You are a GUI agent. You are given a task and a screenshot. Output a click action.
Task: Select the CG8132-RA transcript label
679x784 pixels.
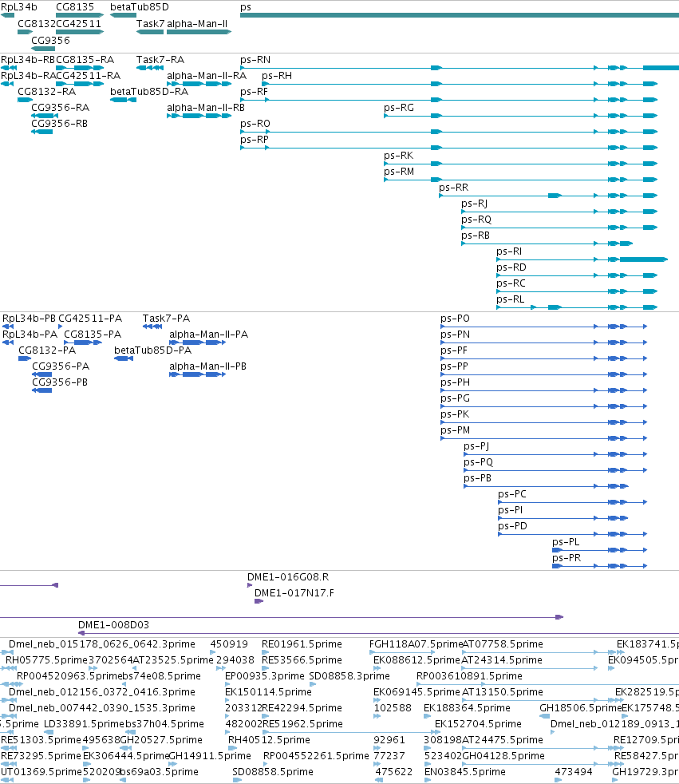47,92
